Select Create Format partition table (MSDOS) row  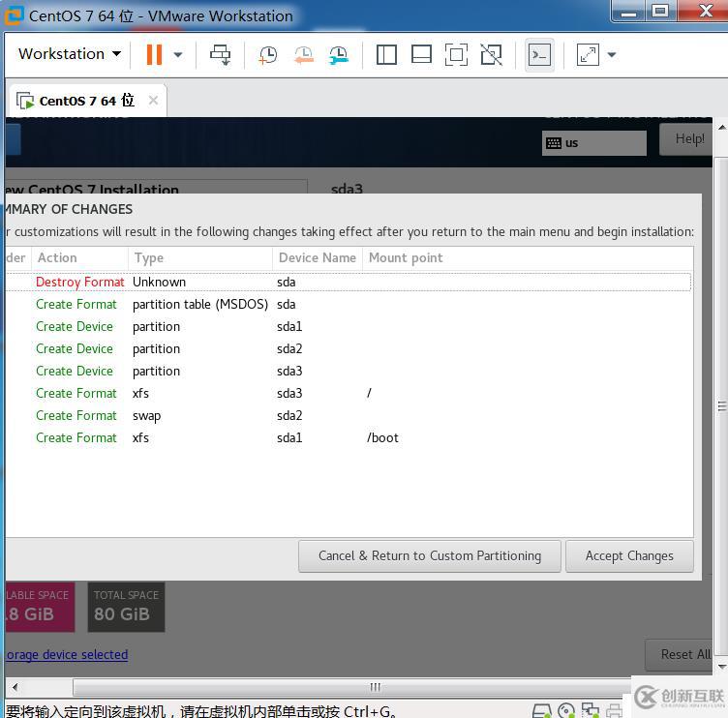(x=349, y=305)
